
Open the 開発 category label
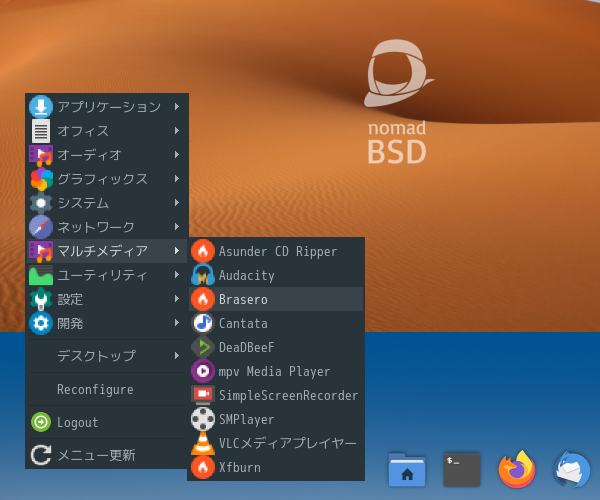70,323
